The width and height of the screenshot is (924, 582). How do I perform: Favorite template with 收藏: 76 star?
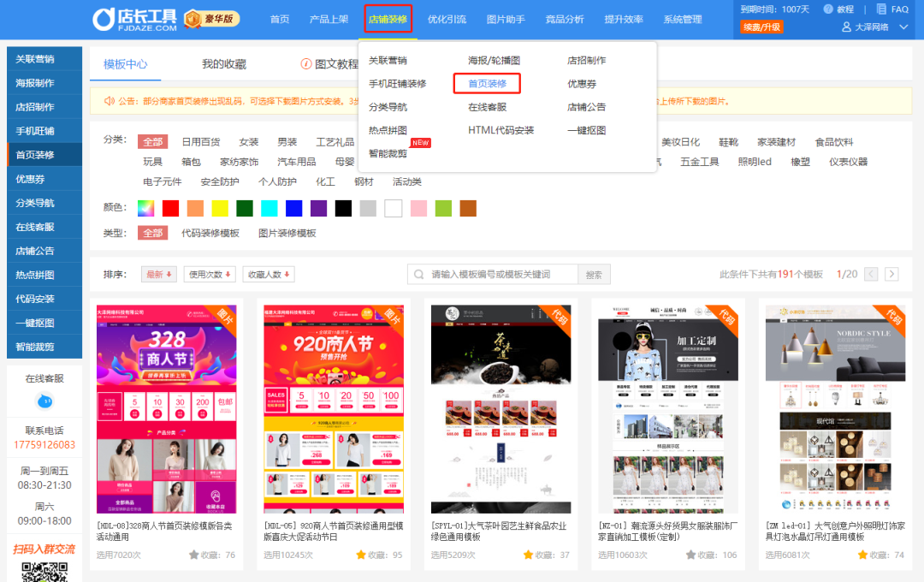click(193, 555)
